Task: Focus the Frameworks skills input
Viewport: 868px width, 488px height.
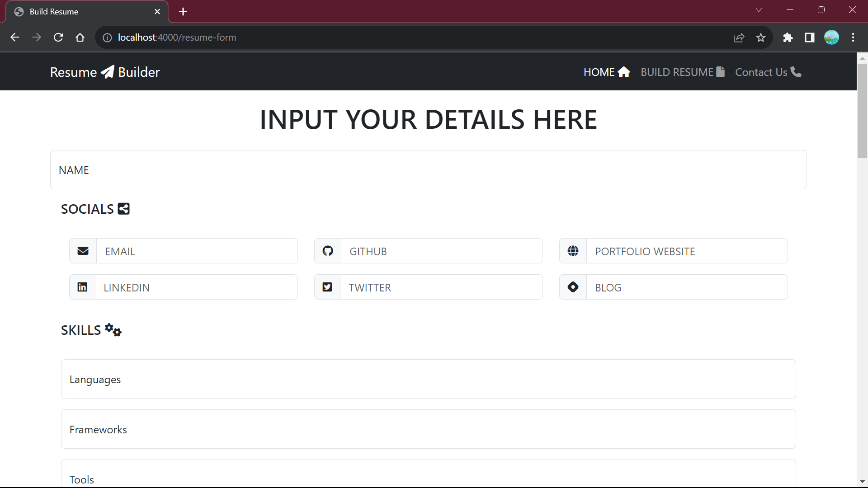Action: [x=428, y=429]
